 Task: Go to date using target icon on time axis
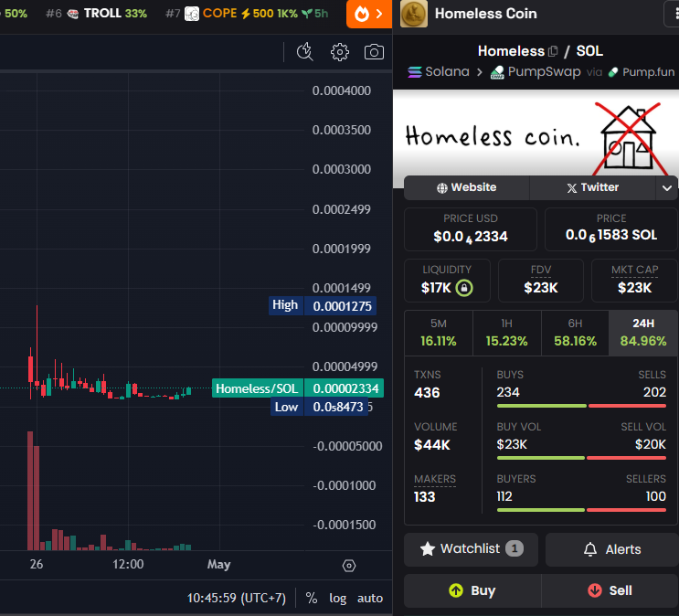point(348,566)
